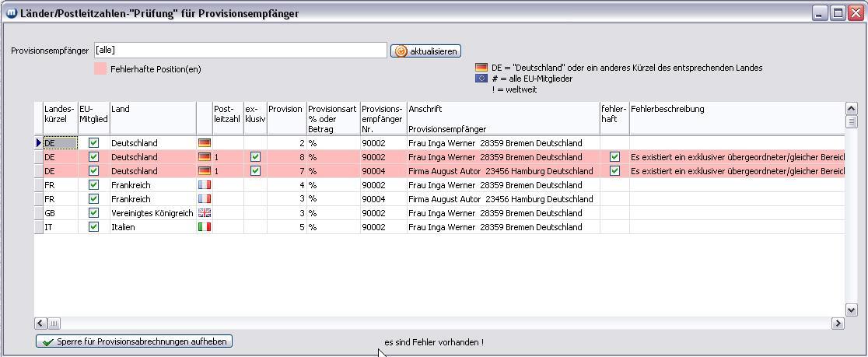
Task: Click the Italian flag icon
Action: pos(205,227)
